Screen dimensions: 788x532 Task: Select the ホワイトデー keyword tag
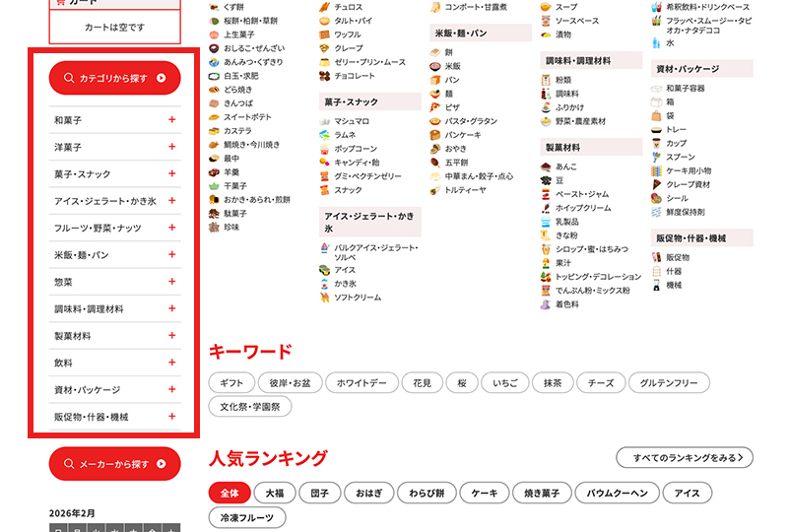point(361,382)
